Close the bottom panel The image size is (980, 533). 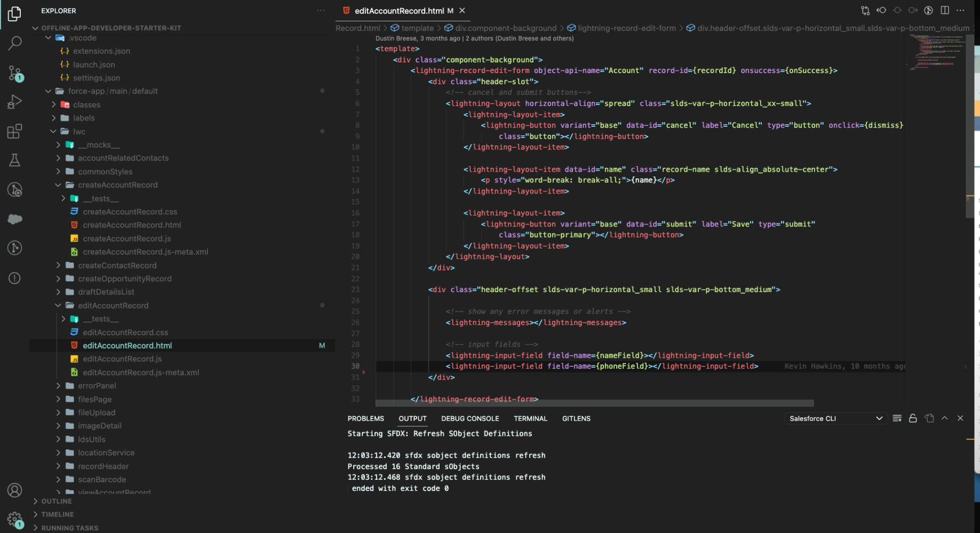tap(960, 418)
